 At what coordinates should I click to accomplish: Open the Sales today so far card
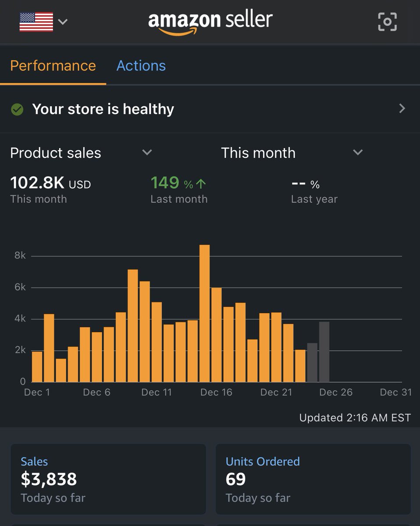[x=108, y=479]
